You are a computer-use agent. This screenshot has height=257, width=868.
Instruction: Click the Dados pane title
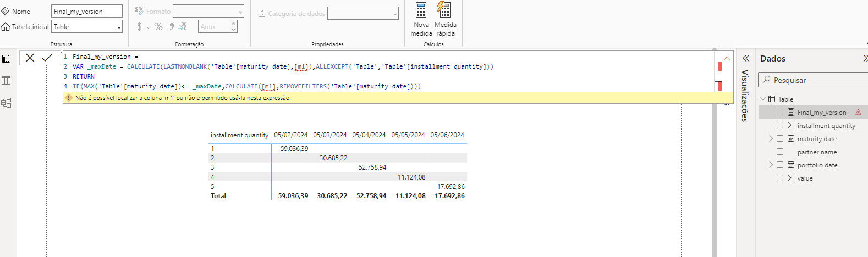(772, 59)
